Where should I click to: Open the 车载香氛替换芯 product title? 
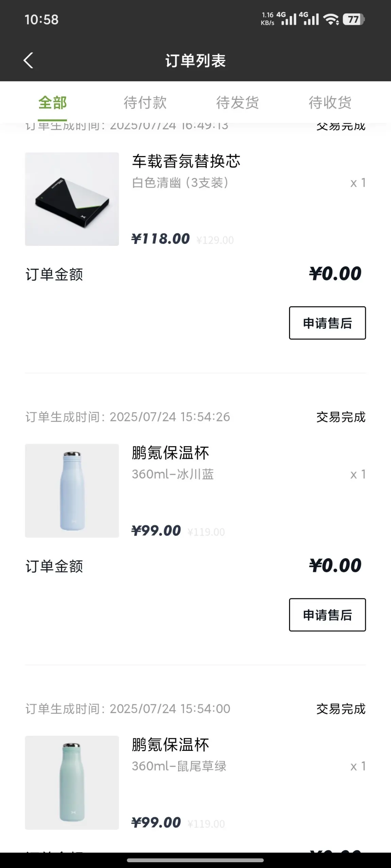click(186, 161)
